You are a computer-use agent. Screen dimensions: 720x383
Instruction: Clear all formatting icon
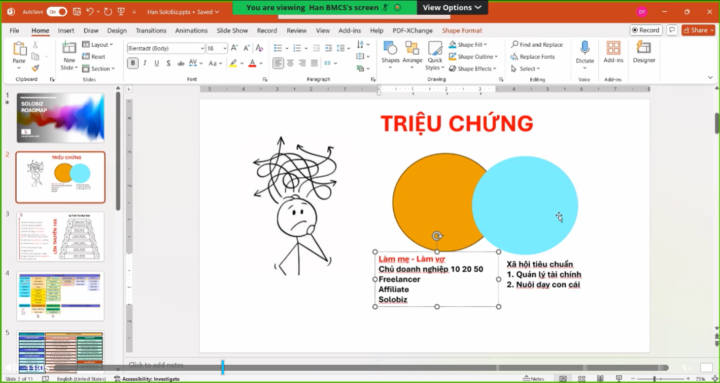[x=259, y=48]
